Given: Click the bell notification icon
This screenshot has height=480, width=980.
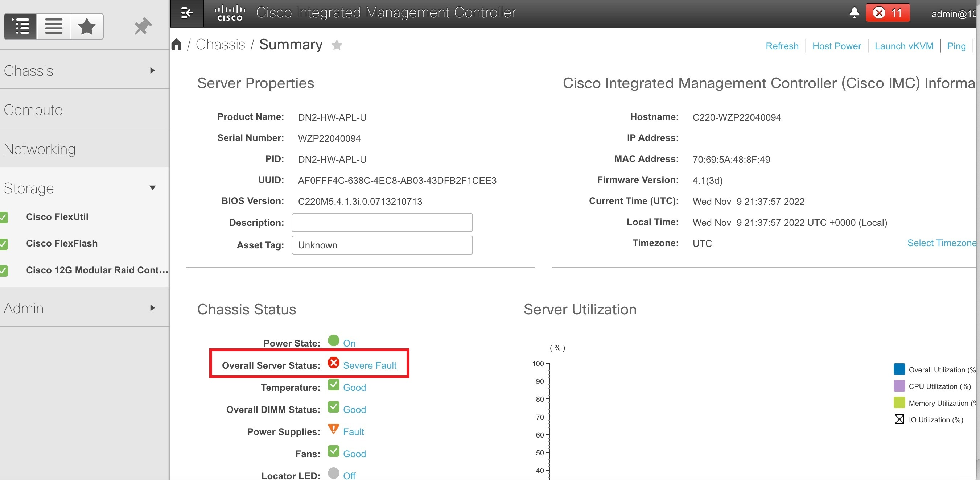Looking at the screenshot, I should (x=854, y=13).
